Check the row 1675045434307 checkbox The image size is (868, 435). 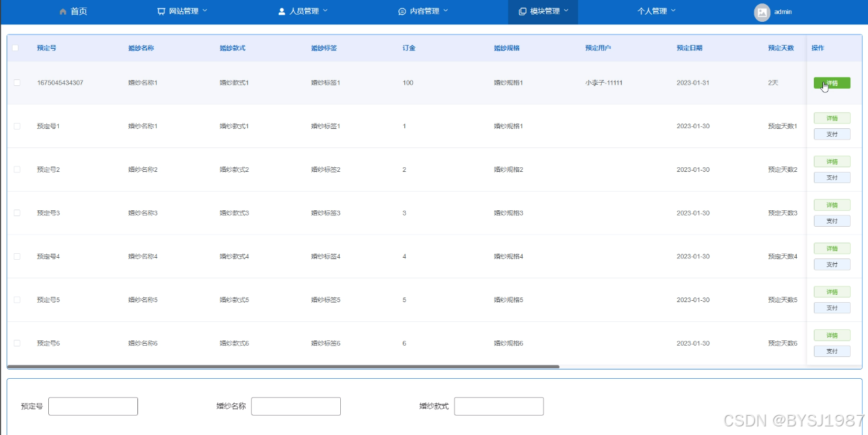[17, 83]
